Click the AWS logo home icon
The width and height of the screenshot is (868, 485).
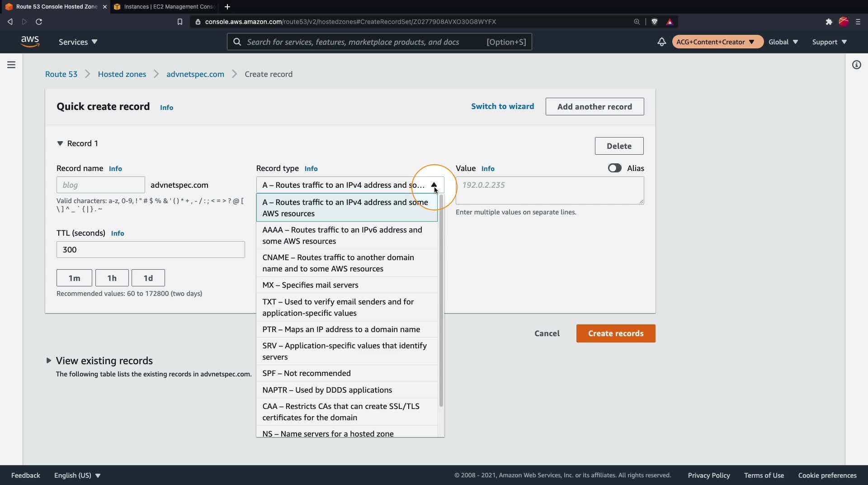(30, 42)
